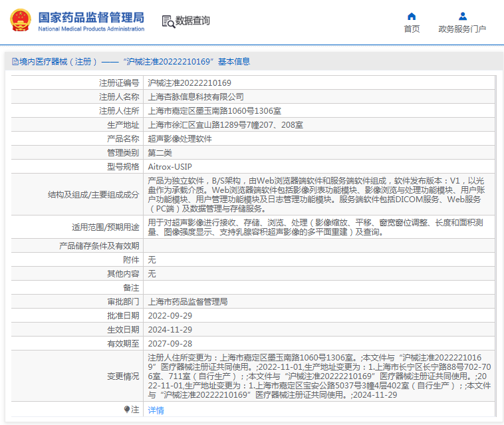Click the 管理类别 label
This screenshot has height=425, width=504.
point(123,153)
